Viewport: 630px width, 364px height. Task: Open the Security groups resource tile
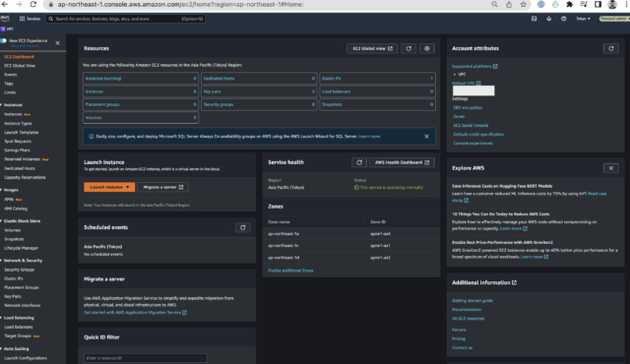point(259,104)
